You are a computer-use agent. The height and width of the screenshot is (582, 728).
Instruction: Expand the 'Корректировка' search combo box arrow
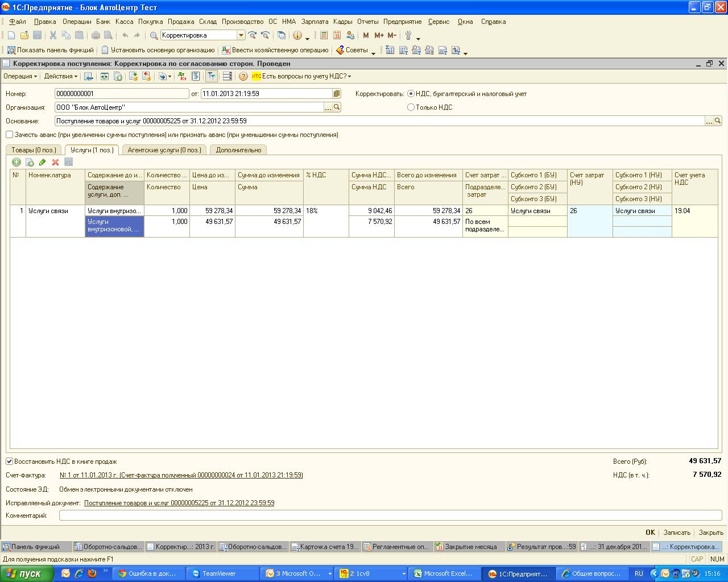click(x=241, y=35)
